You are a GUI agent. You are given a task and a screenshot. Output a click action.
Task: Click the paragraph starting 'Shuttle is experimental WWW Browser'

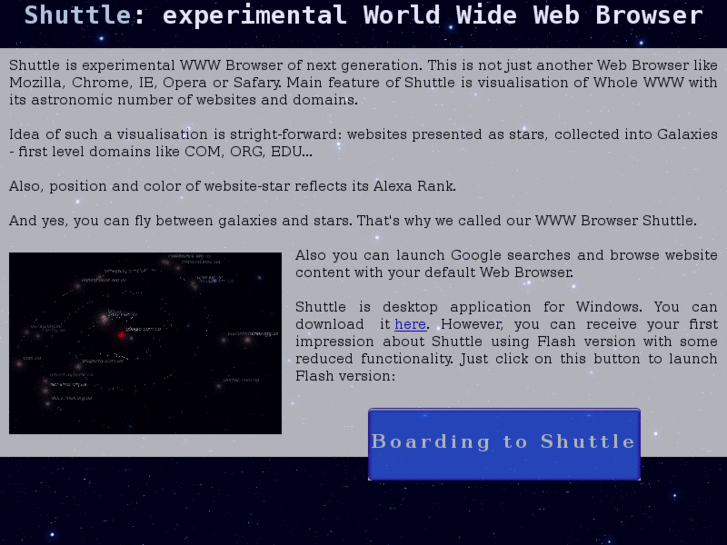click(364, 82)
